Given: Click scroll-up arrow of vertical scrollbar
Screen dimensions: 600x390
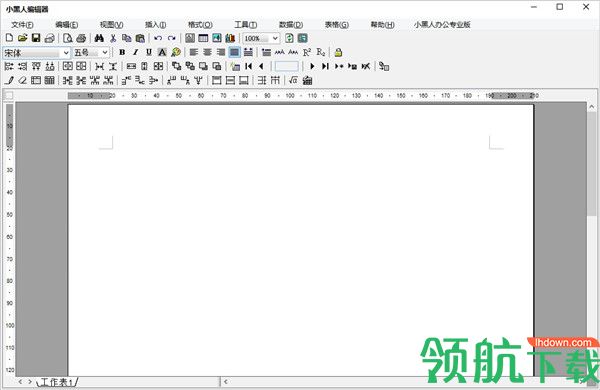Looking at the screenshot, I should [x=592, y=107].
